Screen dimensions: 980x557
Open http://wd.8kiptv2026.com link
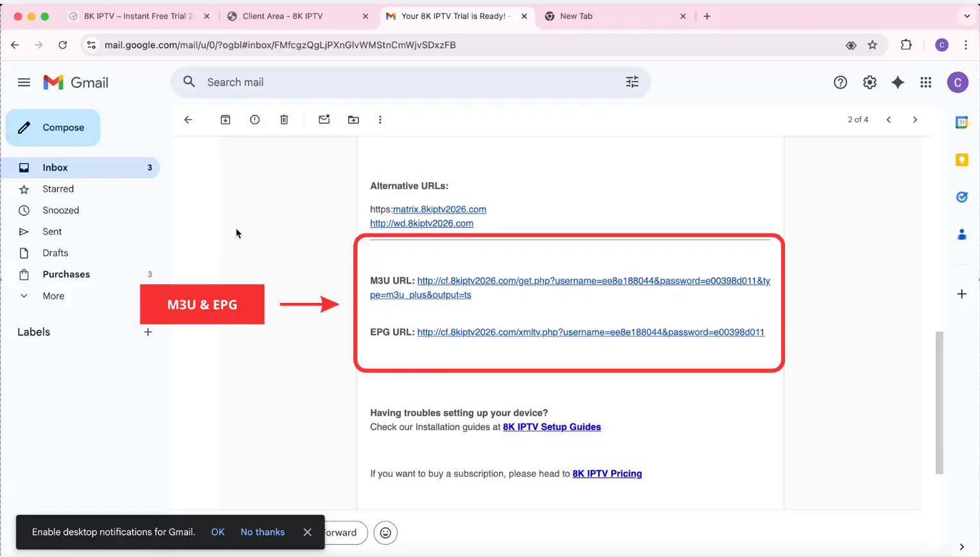[421, 223]
